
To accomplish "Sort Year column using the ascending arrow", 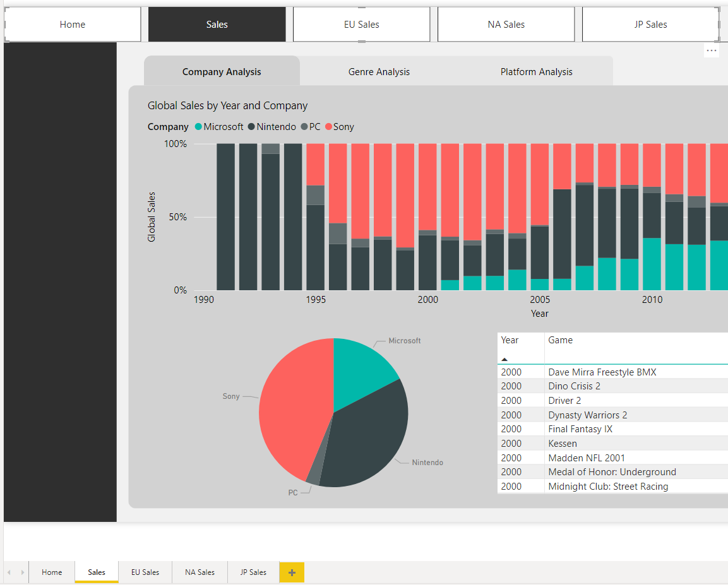I will pos(504,359).
